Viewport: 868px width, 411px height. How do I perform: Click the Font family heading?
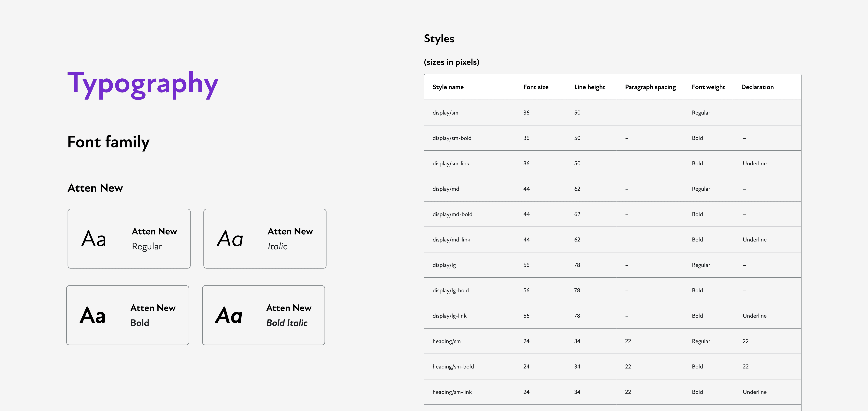[108, 142]
